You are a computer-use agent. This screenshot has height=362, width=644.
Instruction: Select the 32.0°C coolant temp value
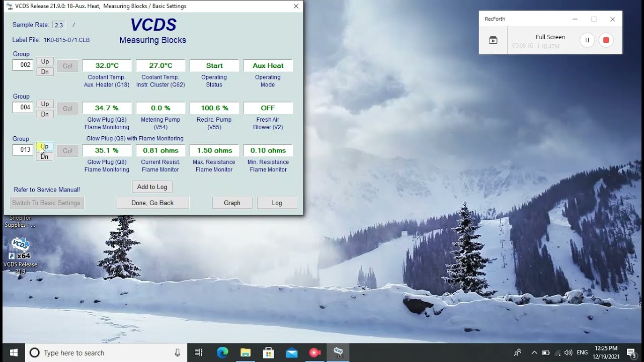pos(107,65)
